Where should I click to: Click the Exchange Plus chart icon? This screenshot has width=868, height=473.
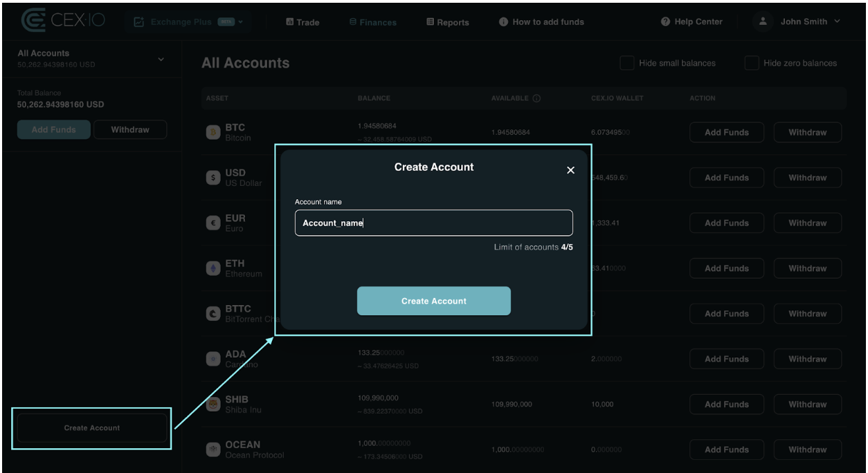(138, 22)
